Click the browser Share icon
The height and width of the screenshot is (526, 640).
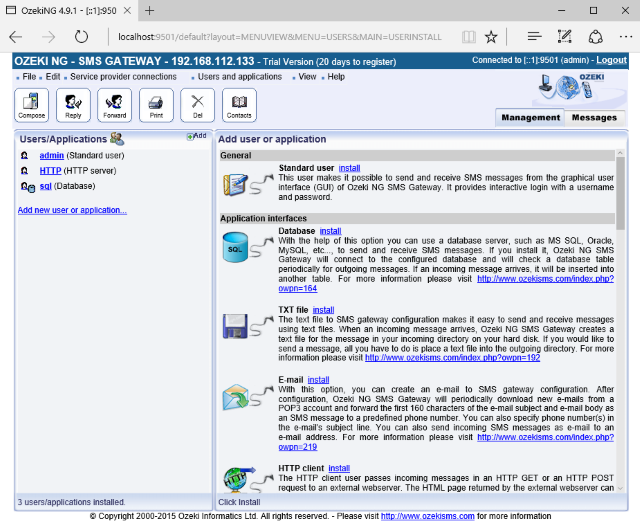coord(596,37)
